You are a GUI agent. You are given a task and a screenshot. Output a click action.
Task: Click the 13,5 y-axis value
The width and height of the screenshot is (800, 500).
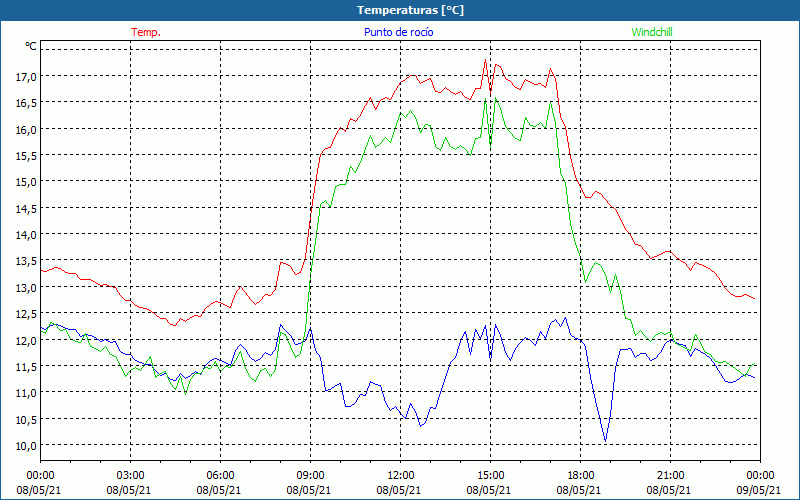coord(26,261)
